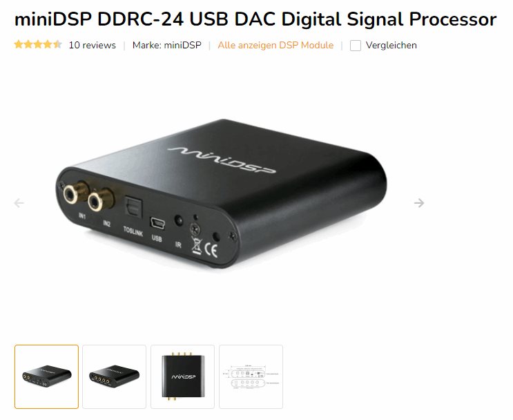The height and width of the screenshot is (420, 513).
Task: Click the Marke: miniDSP brand text
Action: (167, 45)
